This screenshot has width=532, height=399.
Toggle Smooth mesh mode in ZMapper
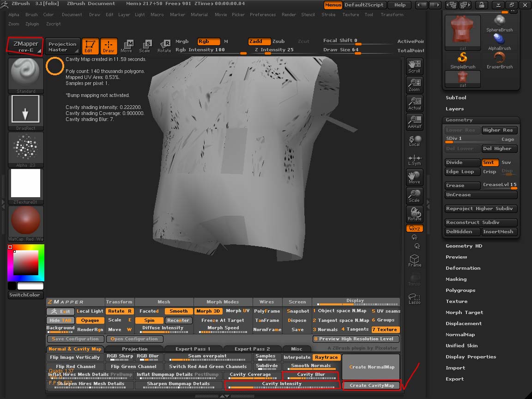[x=178, y=311]
